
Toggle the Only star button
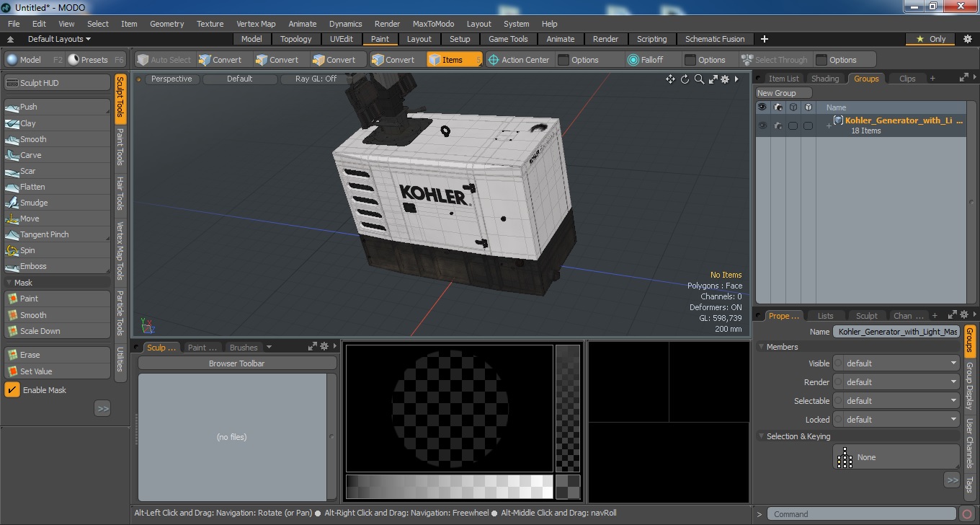click(930, 39)
